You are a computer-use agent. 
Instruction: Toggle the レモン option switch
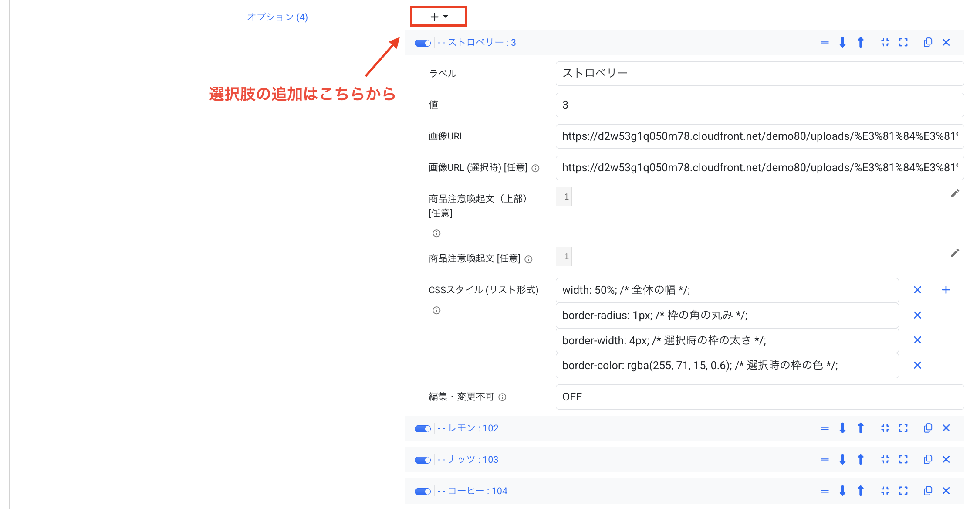422,428
